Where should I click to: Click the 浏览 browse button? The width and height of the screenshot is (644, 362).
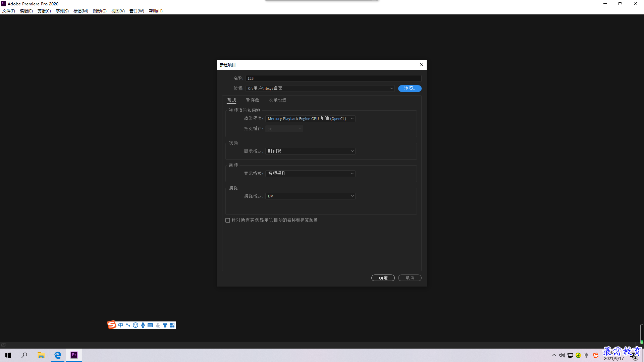point(410,88)
